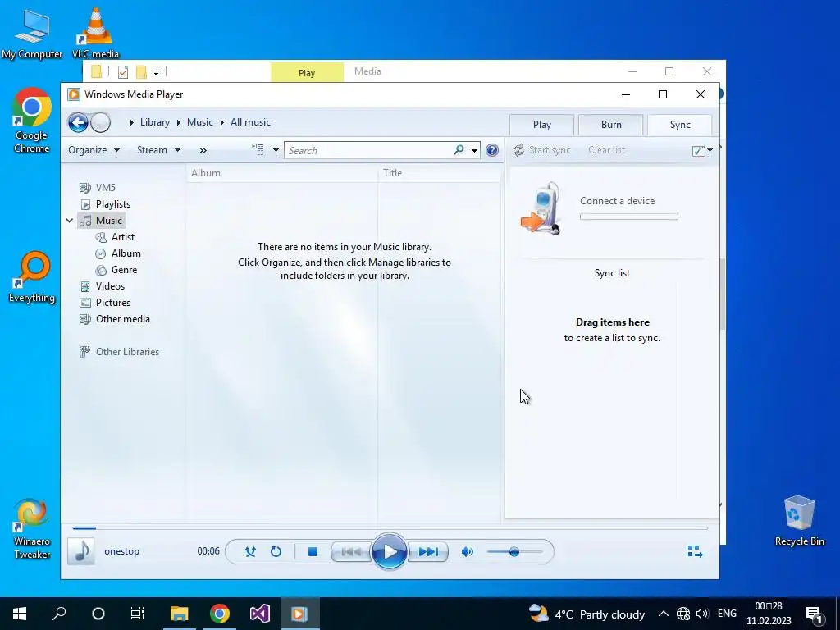840x630 pixels.
Task: Skip to next track
Action: point(428,551)
